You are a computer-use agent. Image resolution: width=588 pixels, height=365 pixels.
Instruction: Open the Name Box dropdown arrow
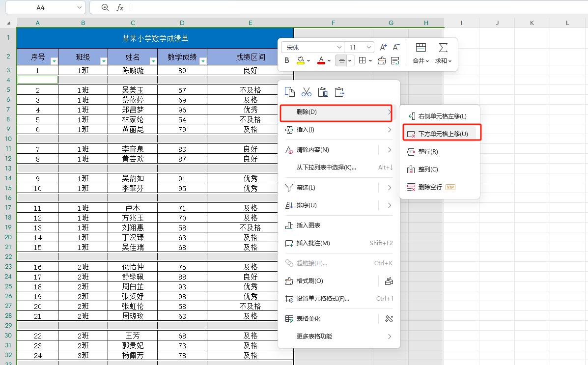79,7
